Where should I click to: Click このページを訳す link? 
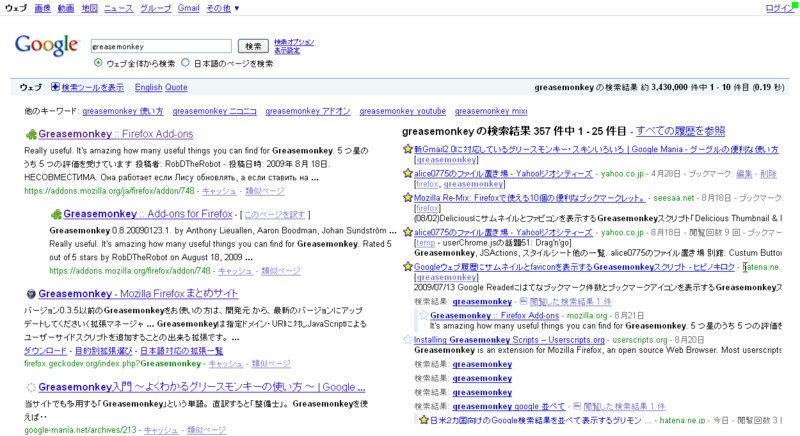[x=274, y=215]
